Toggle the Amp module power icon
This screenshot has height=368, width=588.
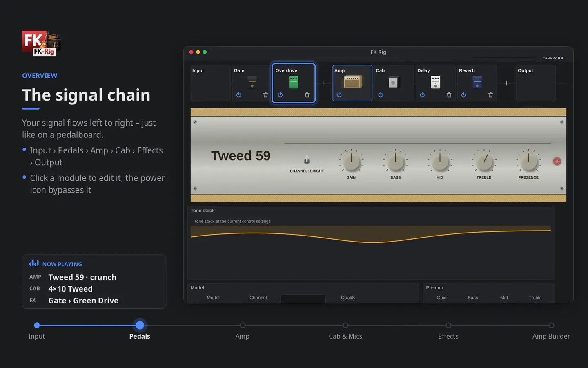pyautogui.click(x=339, y=95)
